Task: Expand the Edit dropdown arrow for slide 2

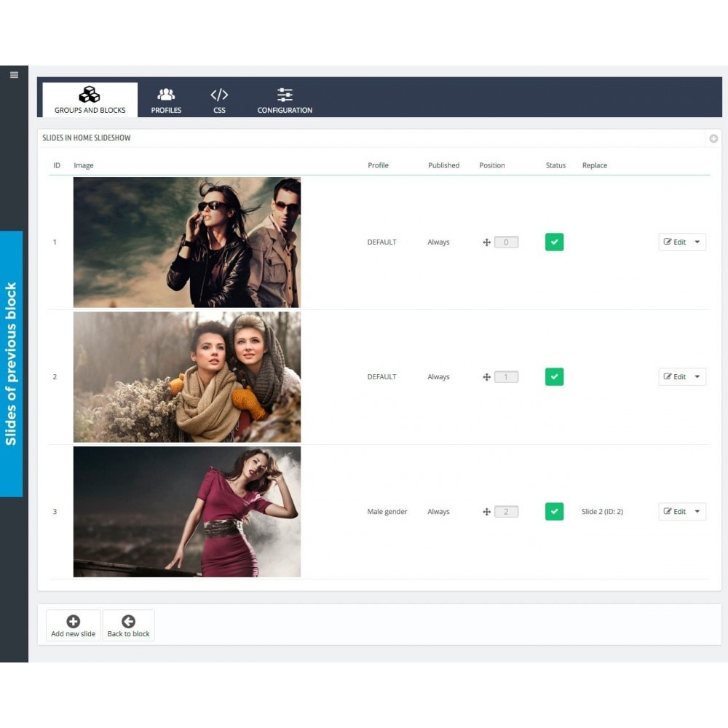Action: [x=697, y=376]
